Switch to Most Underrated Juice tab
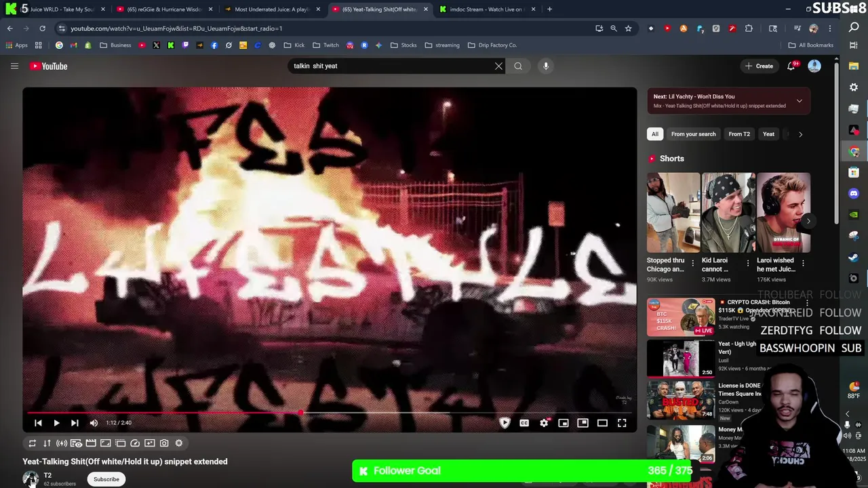The height and width of the screenshot is (488, 868). [271, 9]
